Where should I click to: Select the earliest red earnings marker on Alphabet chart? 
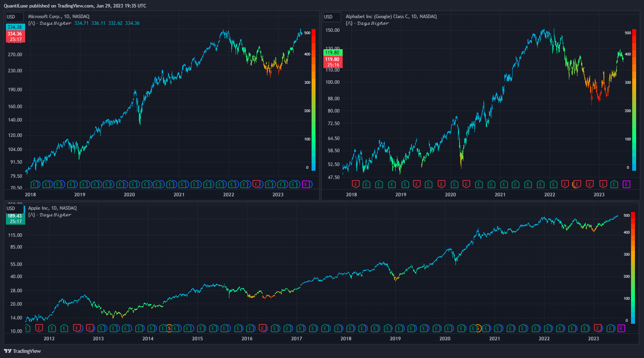[x=356, y=184]
